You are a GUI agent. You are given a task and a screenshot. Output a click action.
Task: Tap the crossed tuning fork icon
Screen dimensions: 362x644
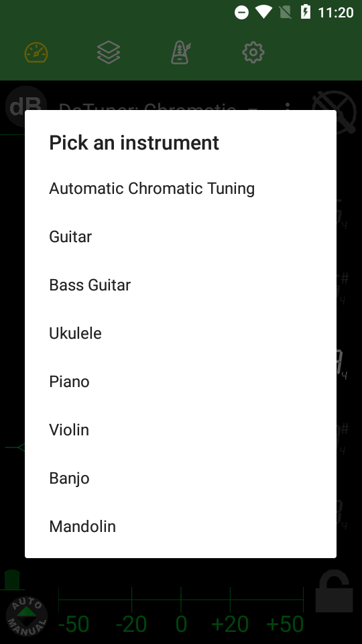pyautogui.click(x=334, y=112)
